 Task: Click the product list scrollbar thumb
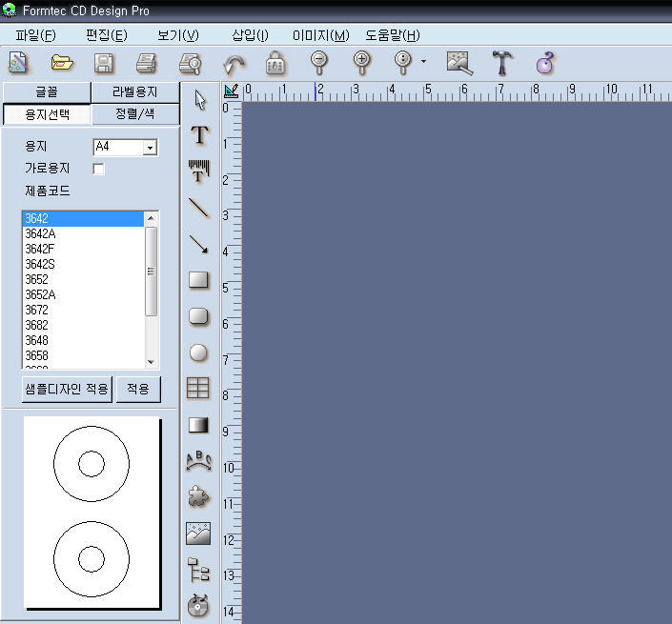[x=151, y=272]
